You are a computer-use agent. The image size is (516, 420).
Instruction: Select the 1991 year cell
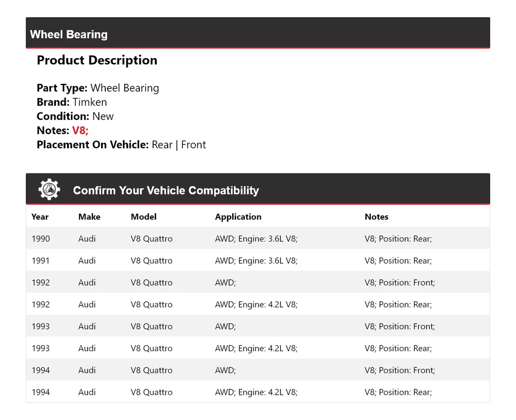[40, 260]
